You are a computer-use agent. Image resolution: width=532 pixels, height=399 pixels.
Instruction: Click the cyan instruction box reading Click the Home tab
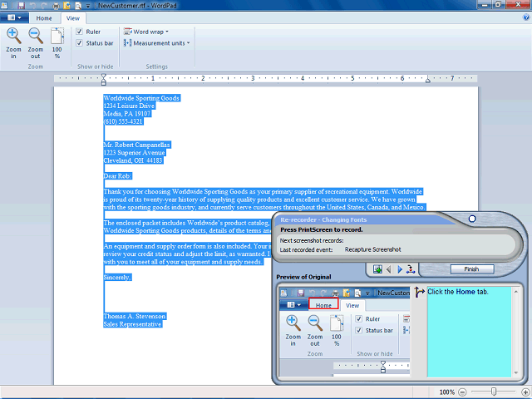(469, 332)
